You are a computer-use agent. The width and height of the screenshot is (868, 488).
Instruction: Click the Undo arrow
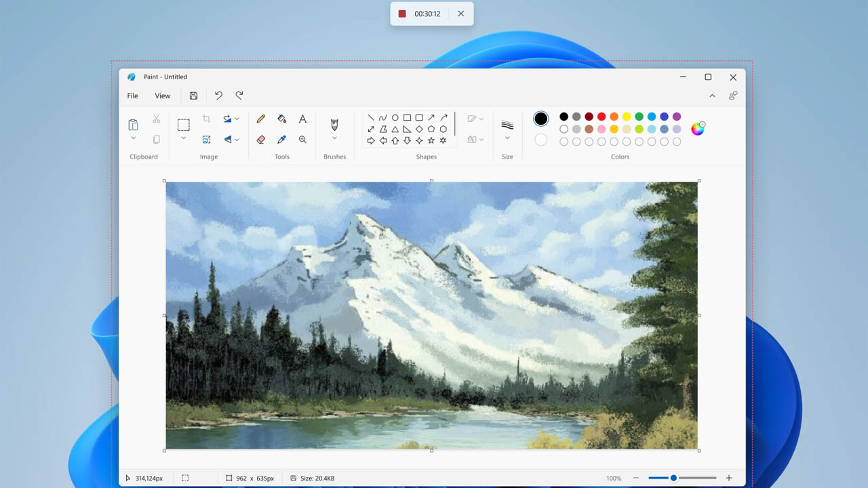click(x=218, y=95)
